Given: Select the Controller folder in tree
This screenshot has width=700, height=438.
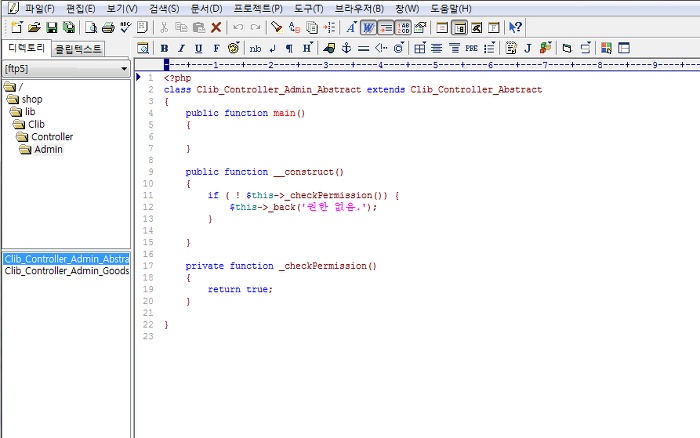Looking at the screenshot, I should click(45, 137).
